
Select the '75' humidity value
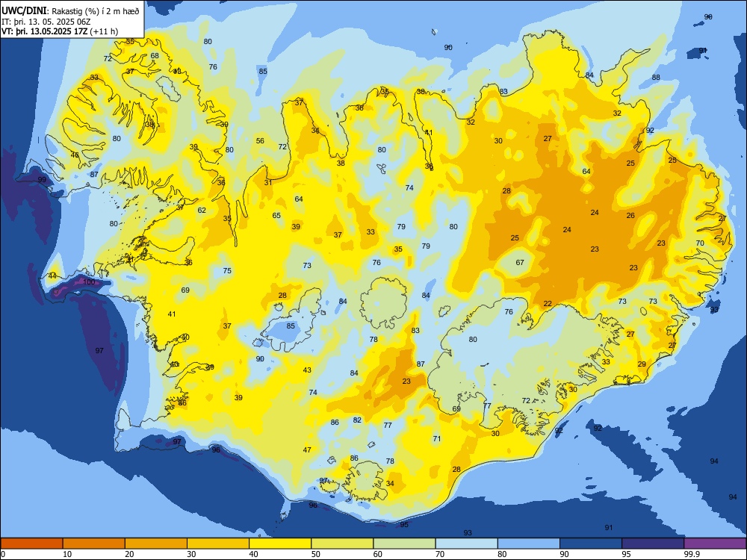227,270
